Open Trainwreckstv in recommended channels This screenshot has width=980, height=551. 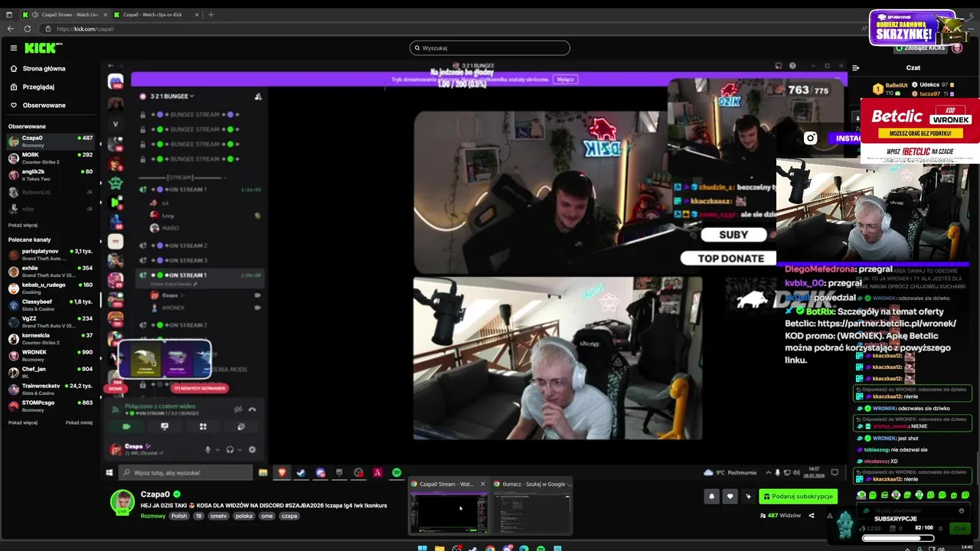50,389
